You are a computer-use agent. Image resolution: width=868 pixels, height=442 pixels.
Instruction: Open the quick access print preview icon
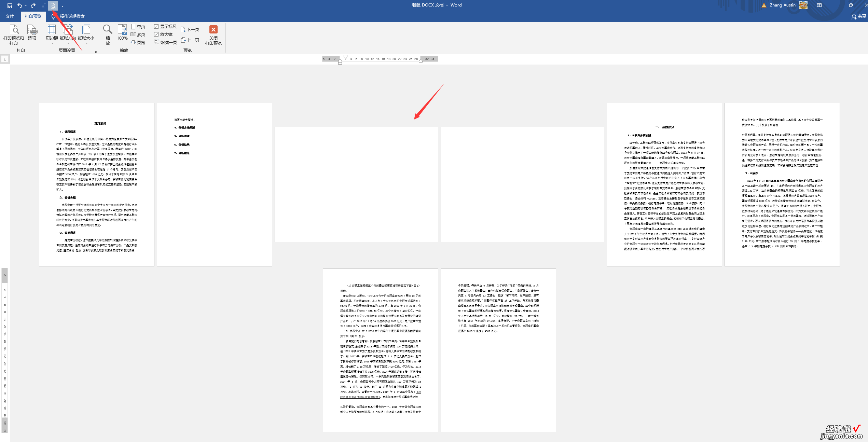point(53,5)
